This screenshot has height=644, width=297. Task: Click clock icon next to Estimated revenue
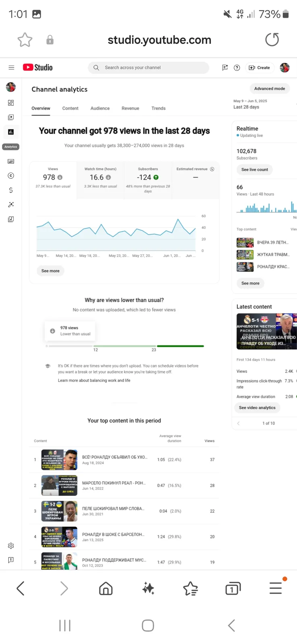point(212,169)
